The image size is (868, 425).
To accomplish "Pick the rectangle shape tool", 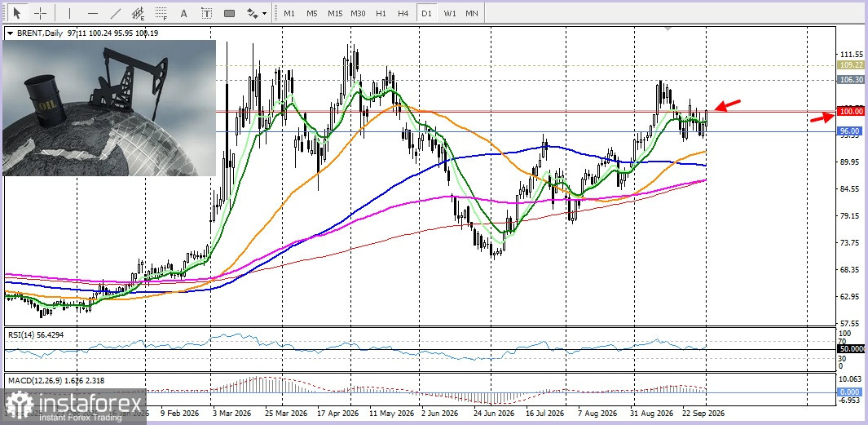I will 229,13.
